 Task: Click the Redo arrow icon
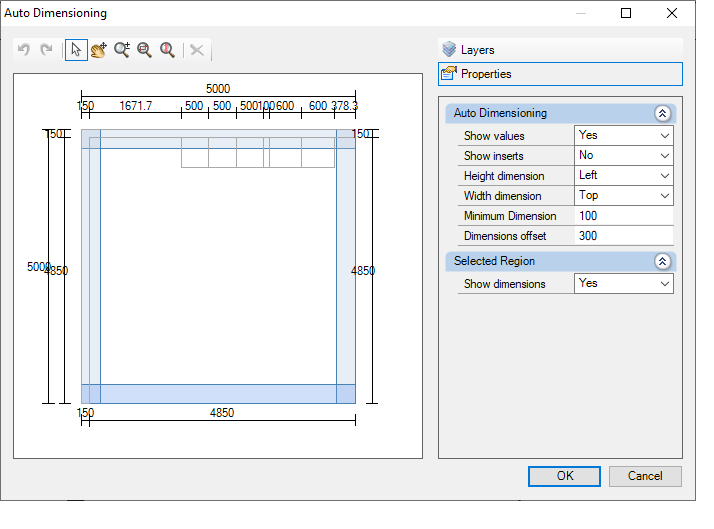(x=46, y=49)
